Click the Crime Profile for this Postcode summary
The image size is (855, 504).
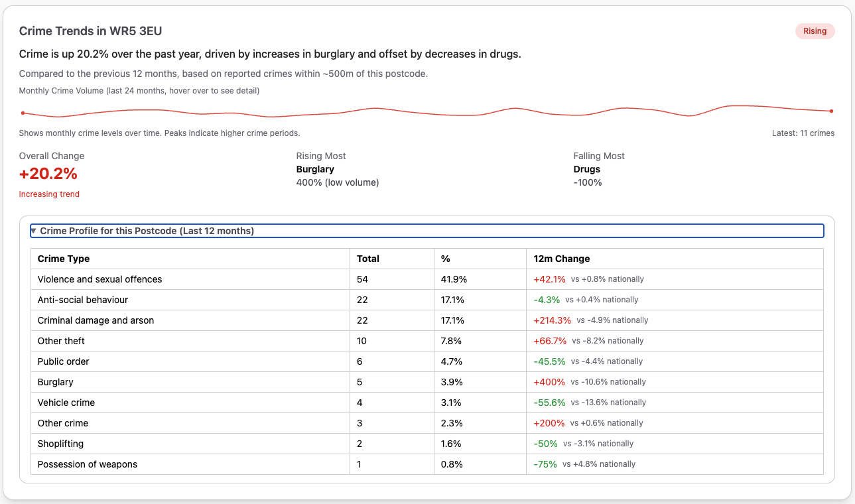tap(147, 231)
